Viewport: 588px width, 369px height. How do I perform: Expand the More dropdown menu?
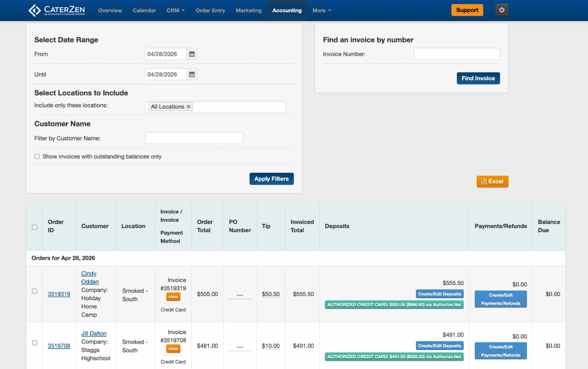coord(322,11)
